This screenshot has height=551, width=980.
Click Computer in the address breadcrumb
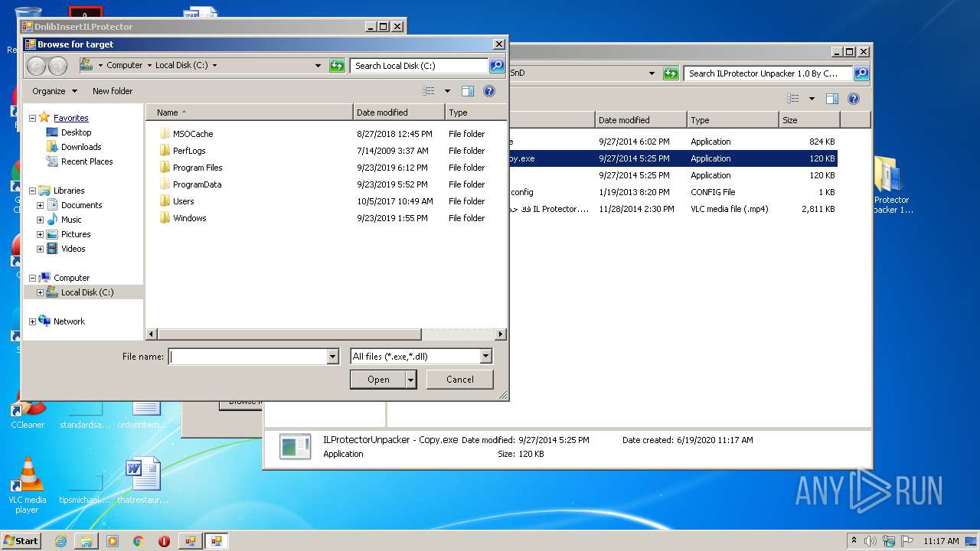coord(125,66)
